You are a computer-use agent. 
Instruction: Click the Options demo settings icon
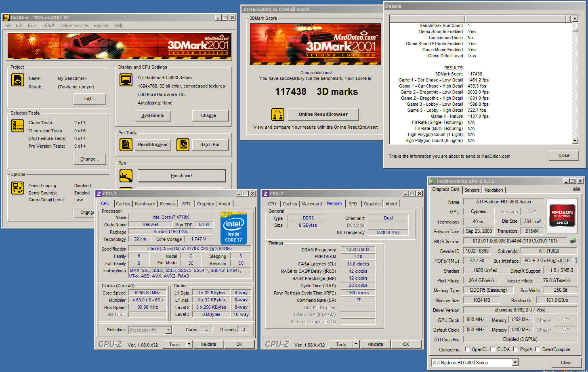point(18,188)
